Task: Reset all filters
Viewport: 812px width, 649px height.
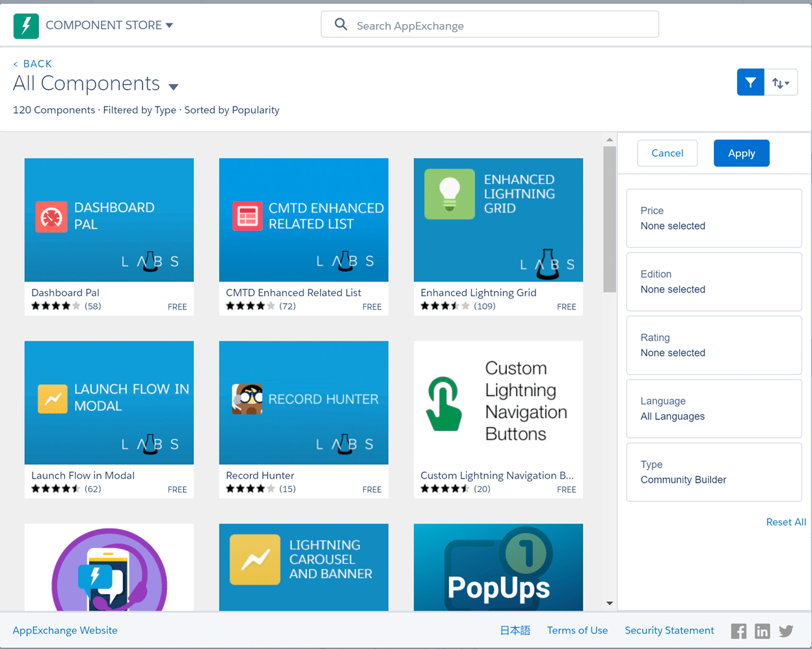Action: point(786,522)
